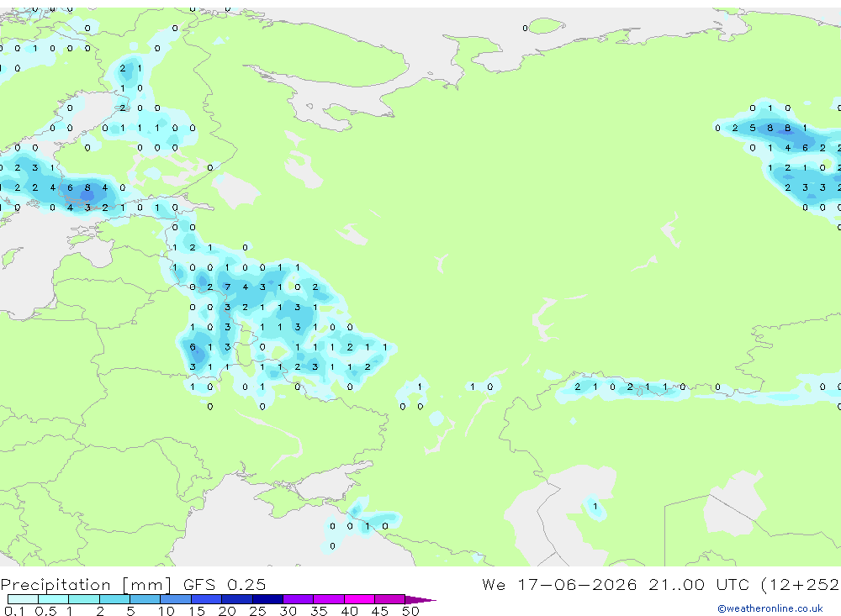Click the '0.5' legend scale label
841x616 pixels.
[x=45, y=611]
